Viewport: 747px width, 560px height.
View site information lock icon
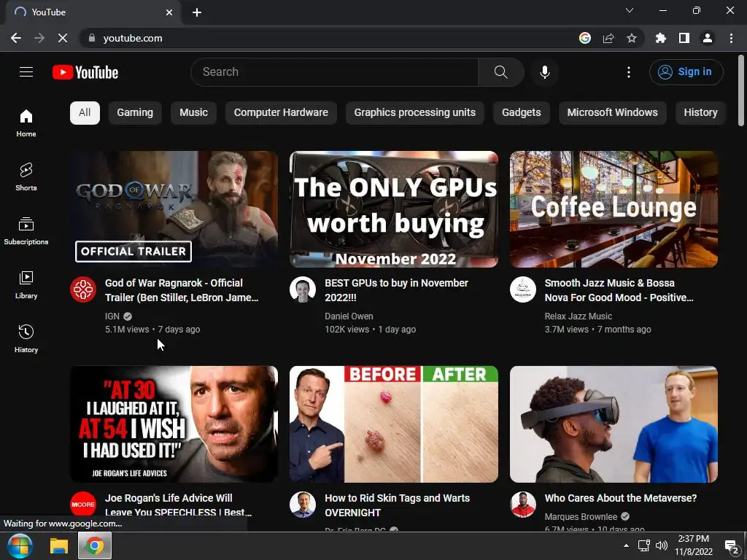coord(92,38)
